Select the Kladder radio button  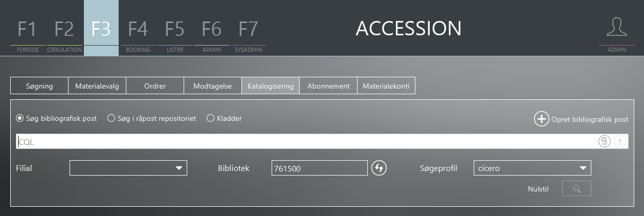pyautogui.click(x=210, y=118)
